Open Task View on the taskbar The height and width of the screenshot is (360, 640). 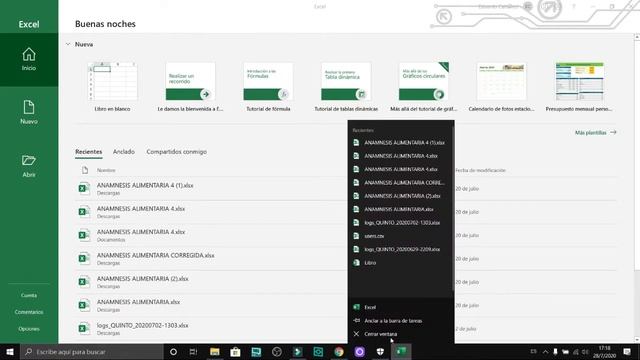pos(193,352)
